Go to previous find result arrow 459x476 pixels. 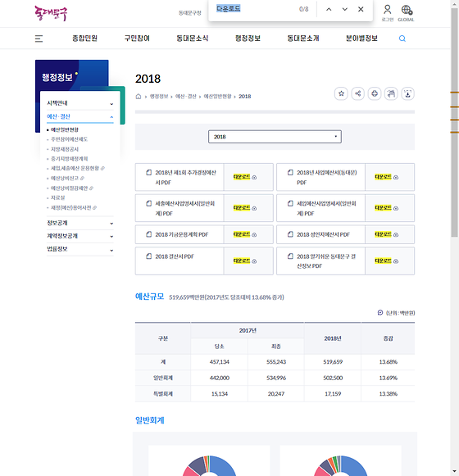[329, 9]
